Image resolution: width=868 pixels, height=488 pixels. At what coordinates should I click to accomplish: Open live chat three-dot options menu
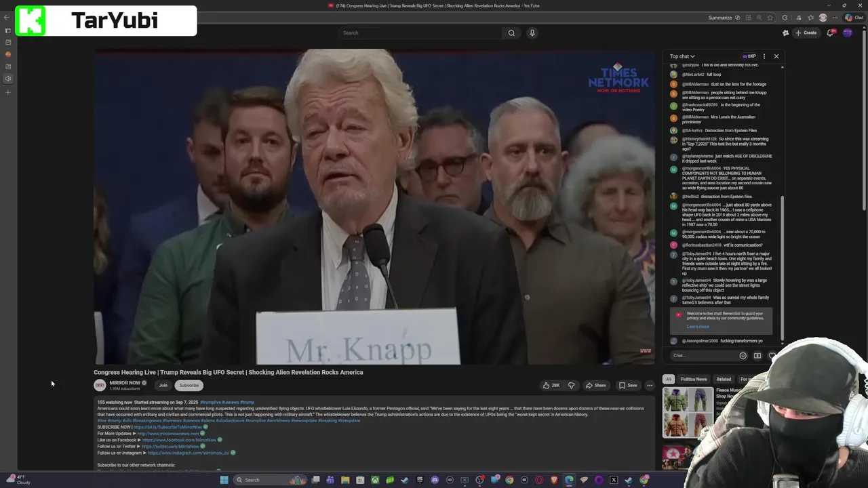point(764,56)
